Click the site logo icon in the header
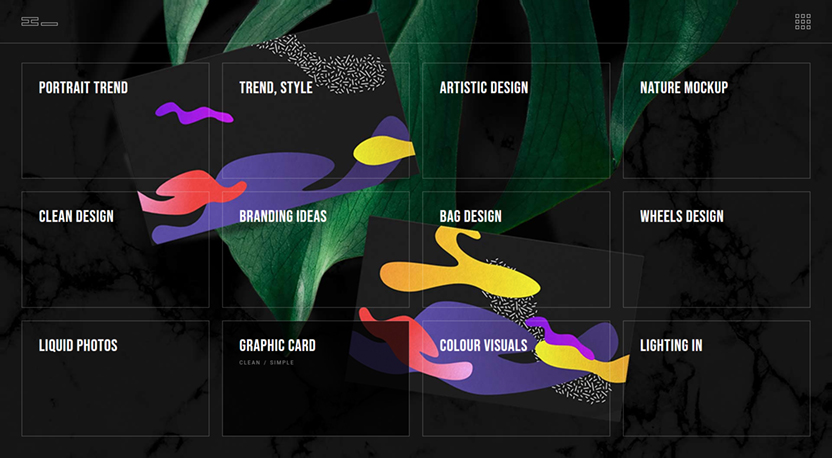 [x=39, y=22]
